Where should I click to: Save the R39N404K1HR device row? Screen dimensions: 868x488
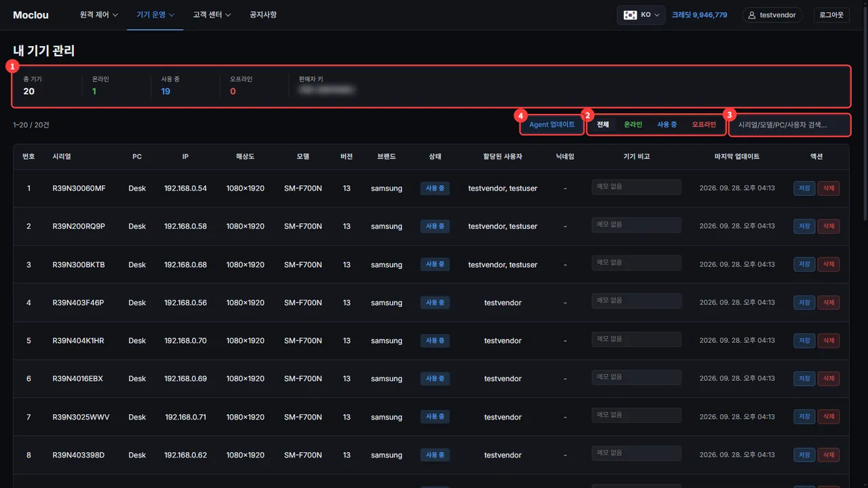[x=804, y=340]
